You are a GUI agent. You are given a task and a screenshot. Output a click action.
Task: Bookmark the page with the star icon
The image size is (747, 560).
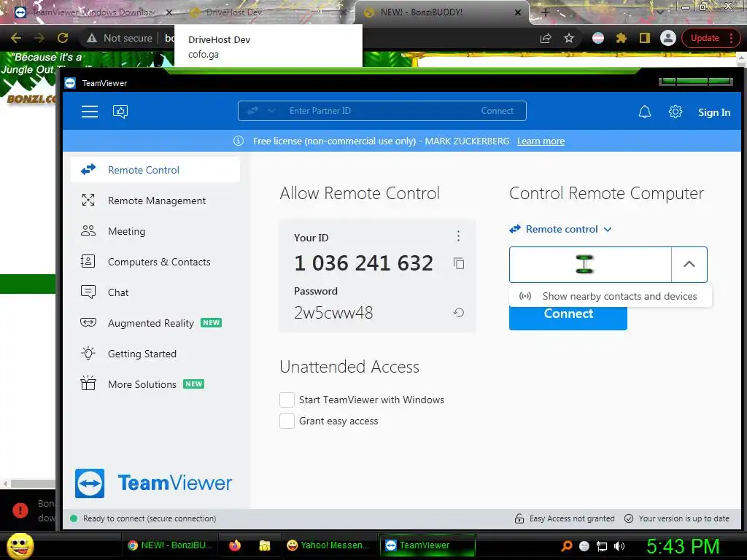point(569,38)
